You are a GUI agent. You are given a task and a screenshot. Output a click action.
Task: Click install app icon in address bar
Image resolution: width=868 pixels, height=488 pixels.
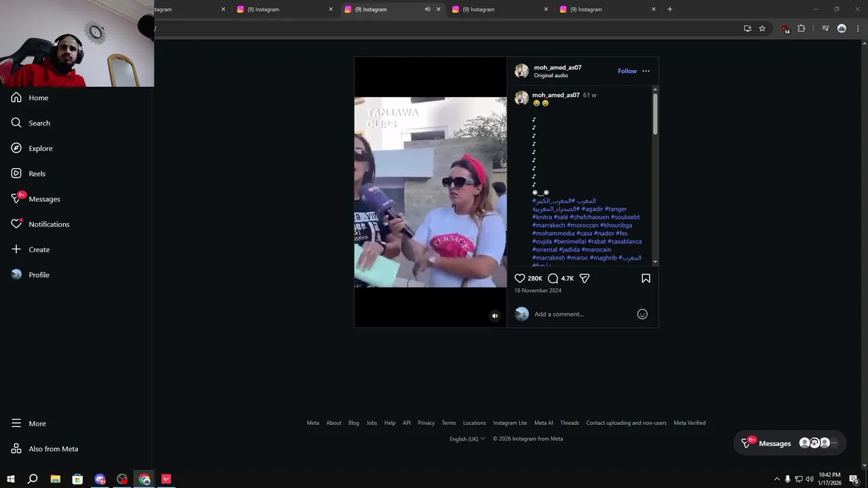(x=747, y=28)
